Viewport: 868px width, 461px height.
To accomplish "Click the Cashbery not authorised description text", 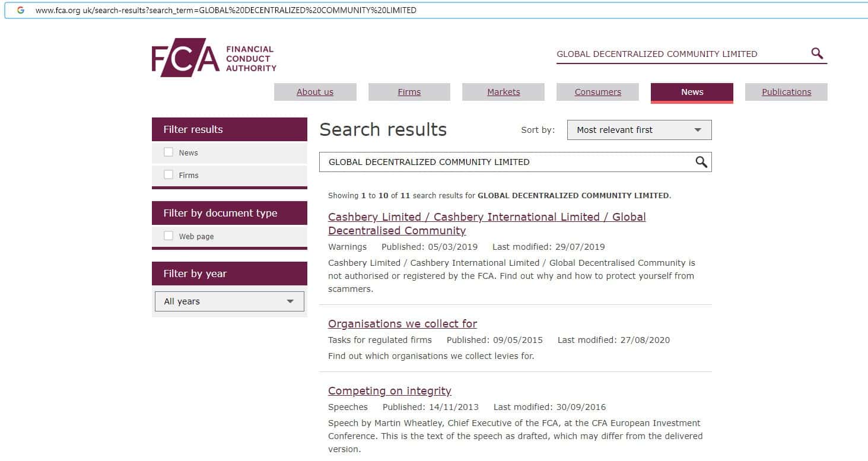I will (x=511, y=276).
